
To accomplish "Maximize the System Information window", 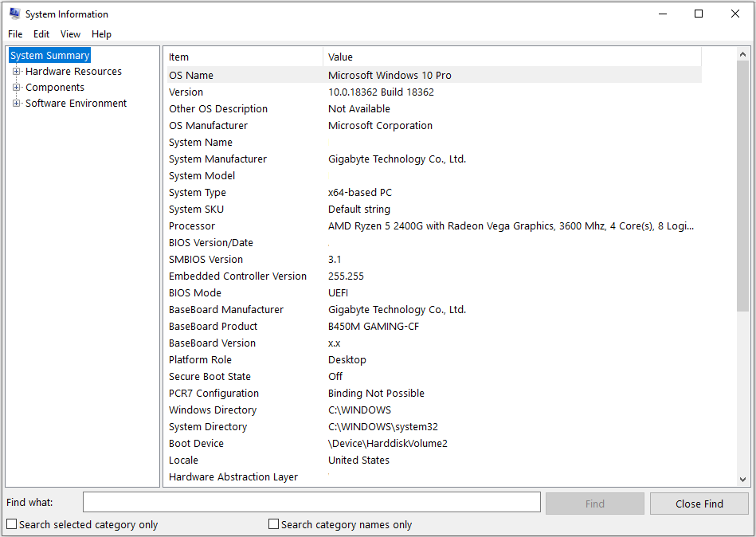I will [698, 14].
